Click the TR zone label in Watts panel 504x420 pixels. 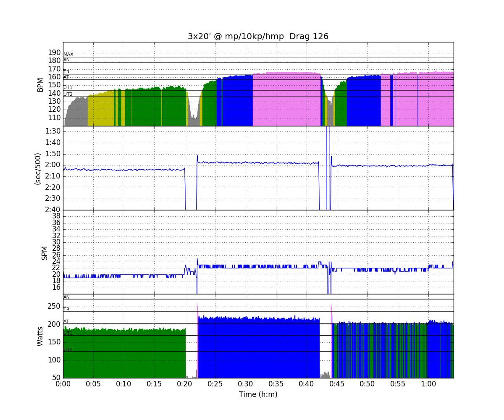tap(66, 309)
